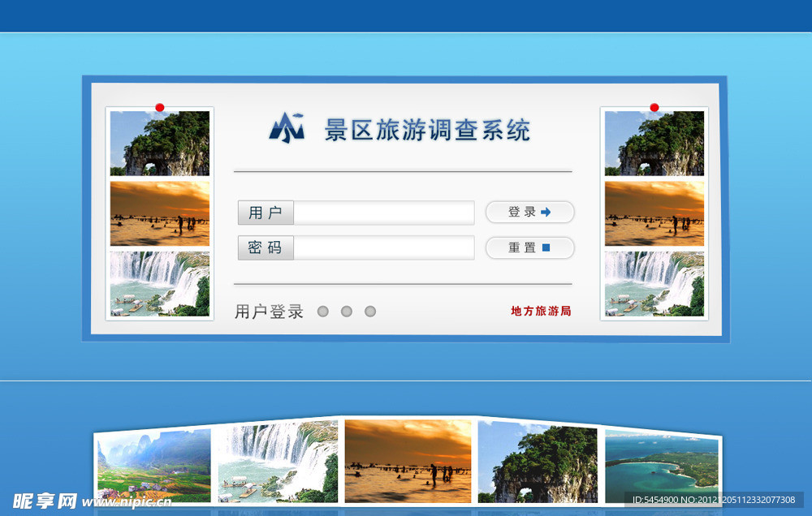812x516 pixels.
Task: Click the red pin dot above right photo column
Action: coord(654,106)
